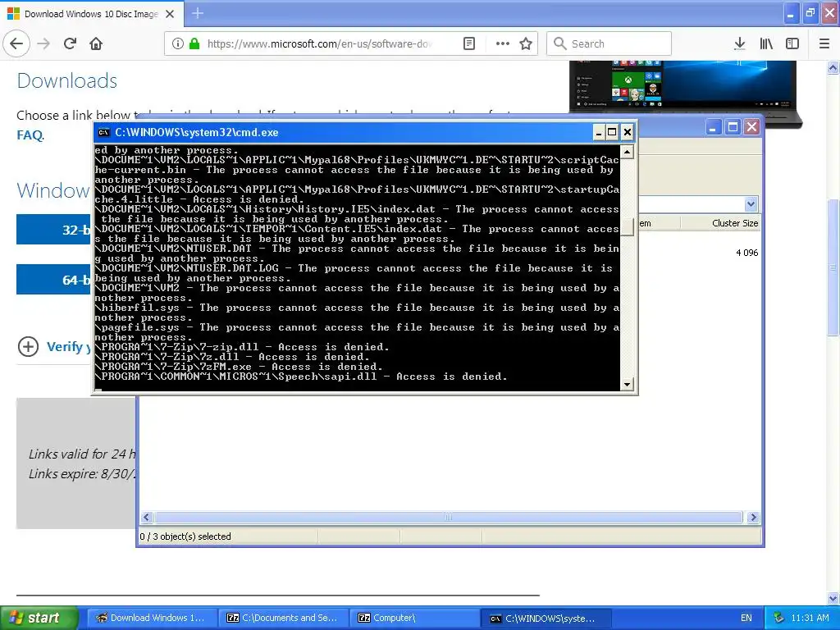
Task: Click the 7-Zip horizontal scrollbar thumb
Action: (449, 518)
